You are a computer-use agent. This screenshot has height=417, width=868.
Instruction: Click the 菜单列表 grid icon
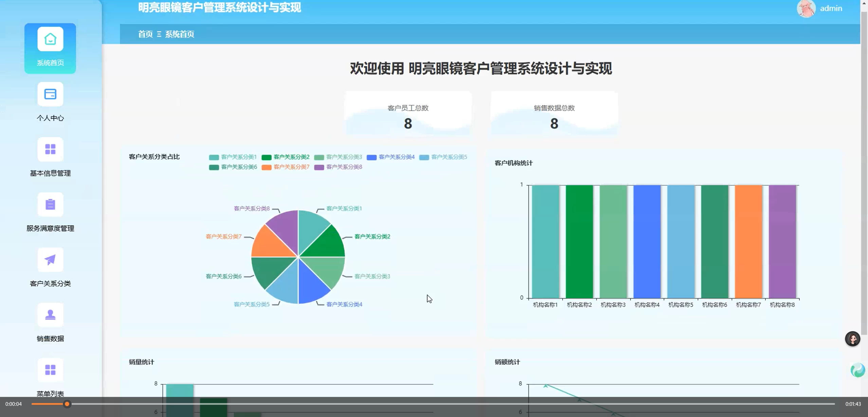tap(50, 370)
